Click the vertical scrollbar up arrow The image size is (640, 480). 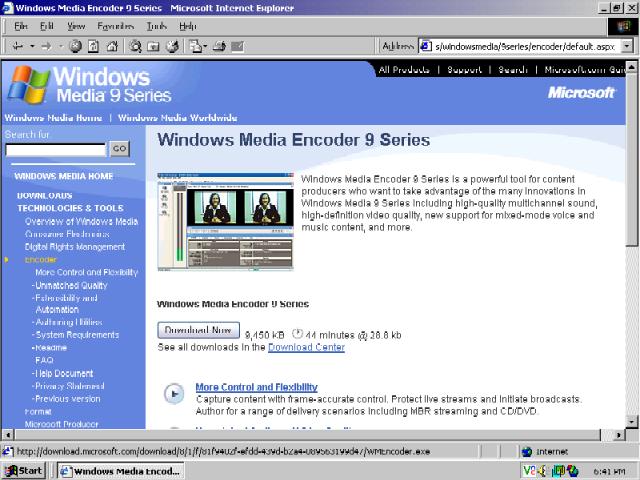click(631, 67)
